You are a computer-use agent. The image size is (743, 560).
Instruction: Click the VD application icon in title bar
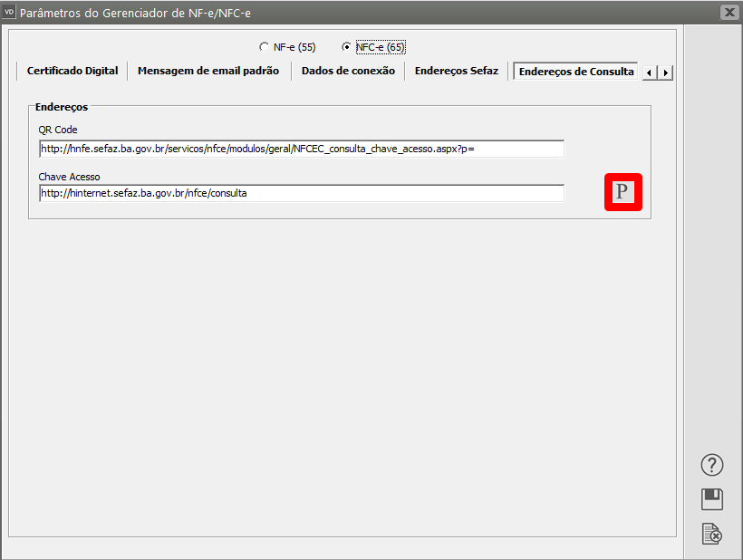tap(9, 12)
